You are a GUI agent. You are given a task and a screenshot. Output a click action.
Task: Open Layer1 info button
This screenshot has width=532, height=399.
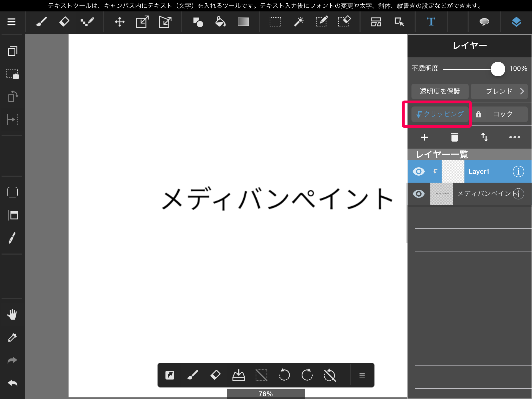coord(518,171)
